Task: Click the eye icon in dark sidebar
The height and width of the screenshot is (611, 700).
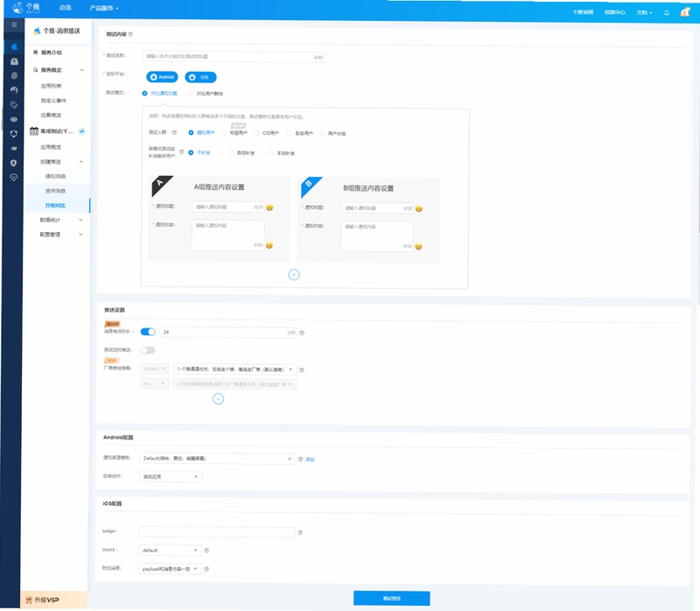Action: click(14, 119)
